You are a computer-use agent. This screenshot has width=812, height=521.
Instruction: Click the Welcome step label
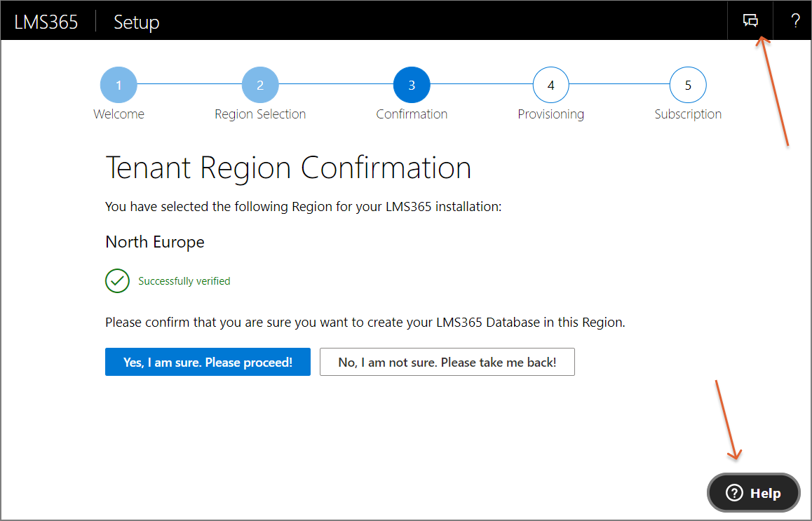click(x=119, y=114)
